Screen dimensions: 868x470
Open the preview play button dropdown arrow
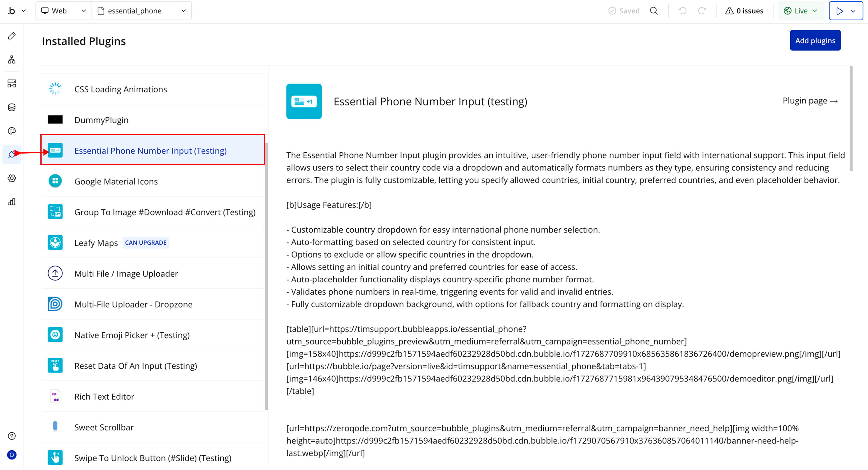tap(853, 11)
